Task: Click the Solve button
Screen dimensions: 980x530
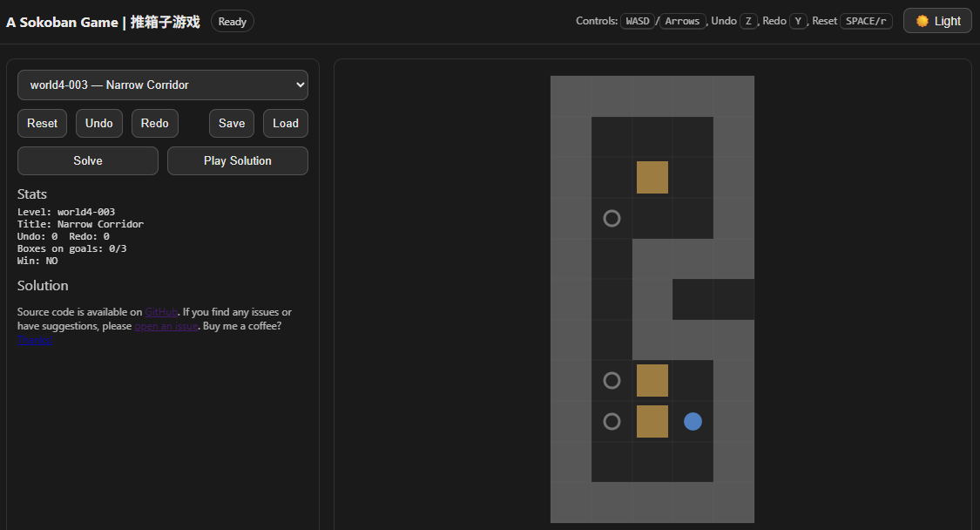Action: click(87, 160)
